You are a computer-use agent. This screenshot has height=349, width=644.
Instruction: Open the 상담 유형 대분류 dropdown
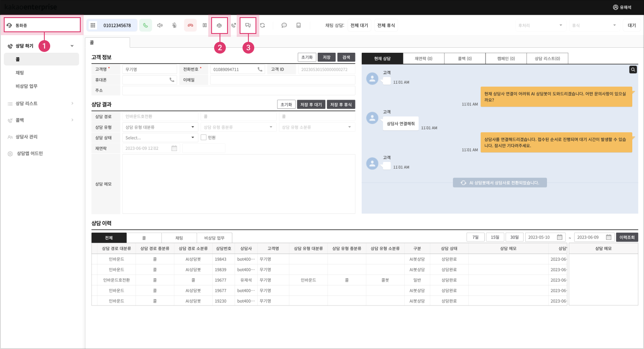pyautogui.click(x=160, y=127)
